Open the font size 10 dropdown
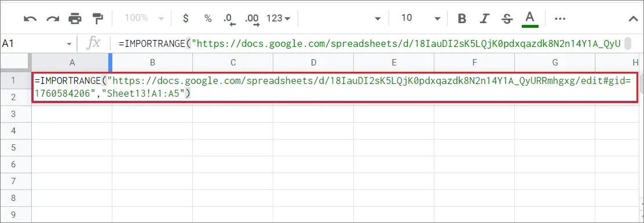The height and width of the screenshot is (223, 644). click(420, 18)
